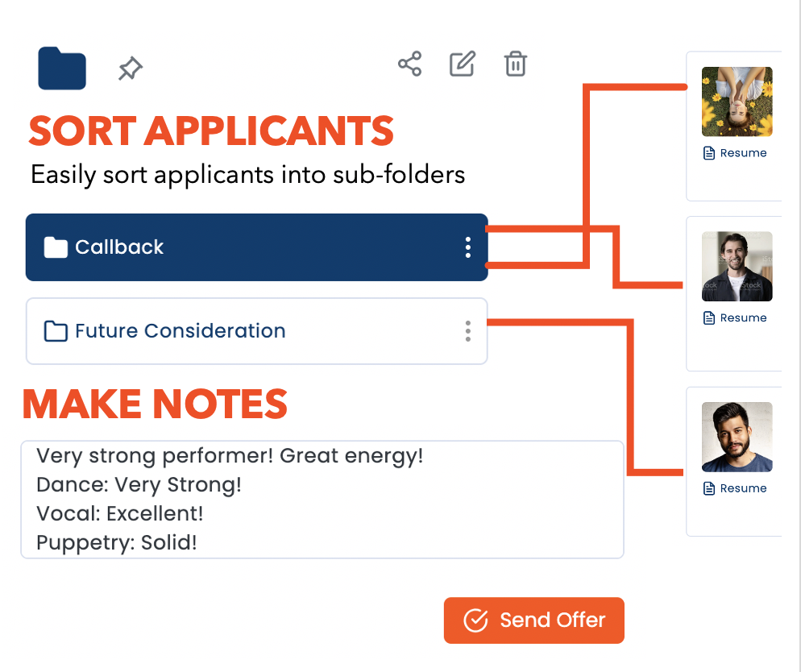
Task: Open the Callback folder three-dot menu
Action: click(x=468, y=247)
